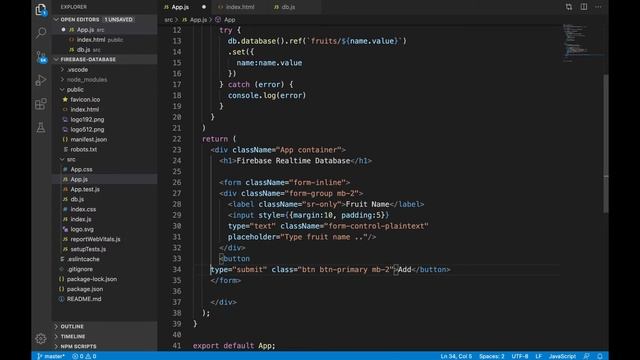The height and width of the screenshot is (360, 640).
Task: Select App.js in Open Editors list
Action: click(x=104, y=30)
